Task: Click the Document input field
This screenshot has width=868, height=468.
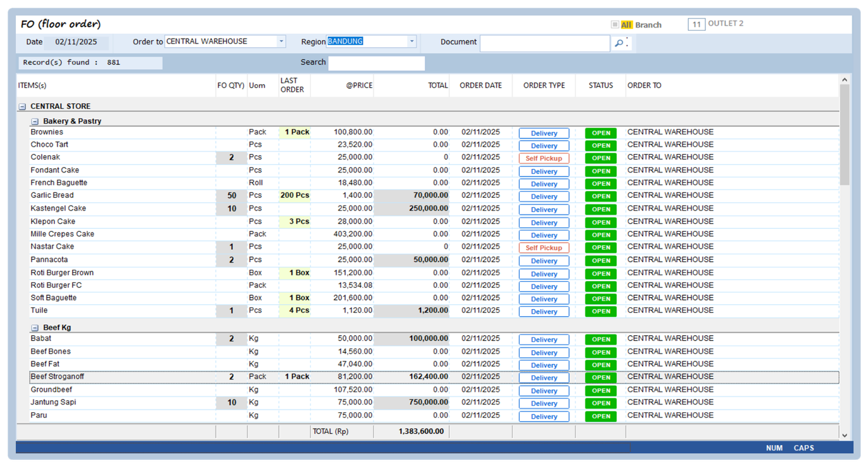Action: [x=545, y=43]
